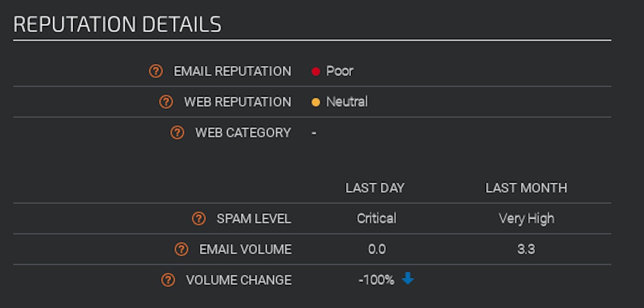The height and width of the screenshot is (308, 644).
Task: Click the yellow Neutral status dot
Action: (x=316, y=102)
